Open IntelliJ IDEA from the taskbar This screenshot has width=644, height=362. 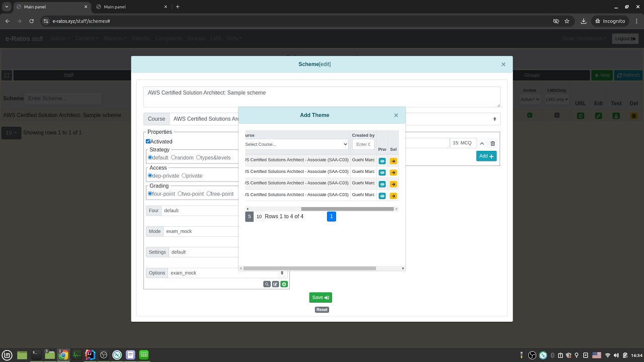90,355
